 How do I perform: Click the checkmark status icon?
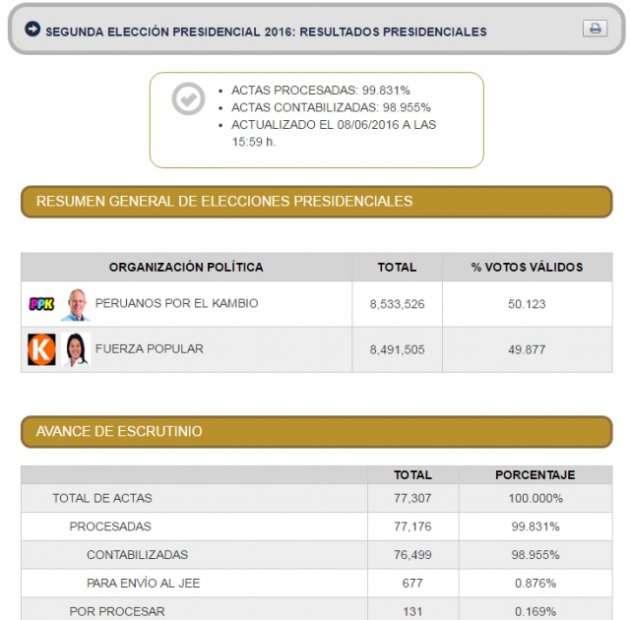187,99
